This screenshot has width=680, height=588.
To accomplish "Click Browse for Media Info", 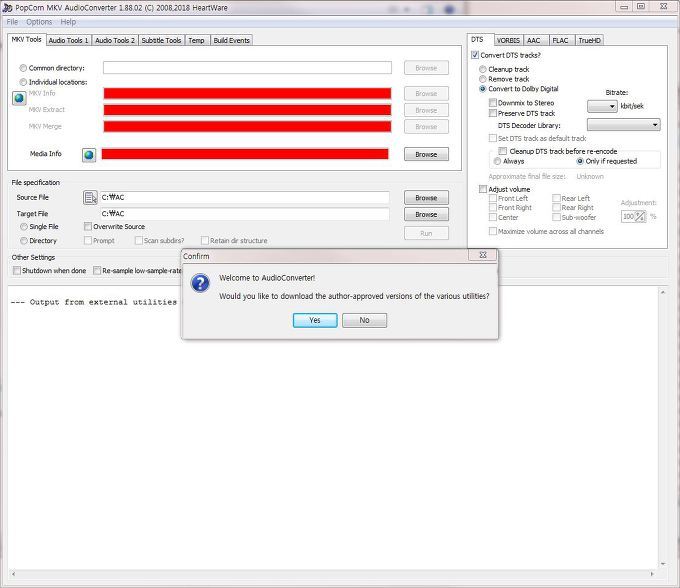I will (426, 154).
